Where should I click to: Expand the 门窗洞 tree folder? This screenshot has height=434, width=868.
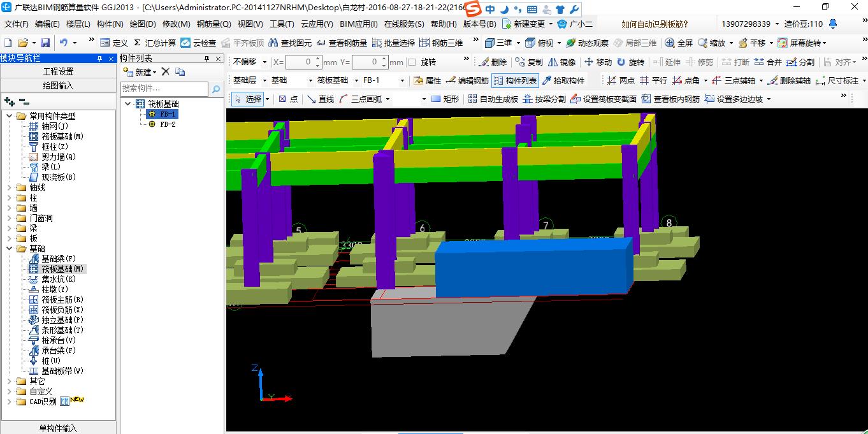pos(10,218)
